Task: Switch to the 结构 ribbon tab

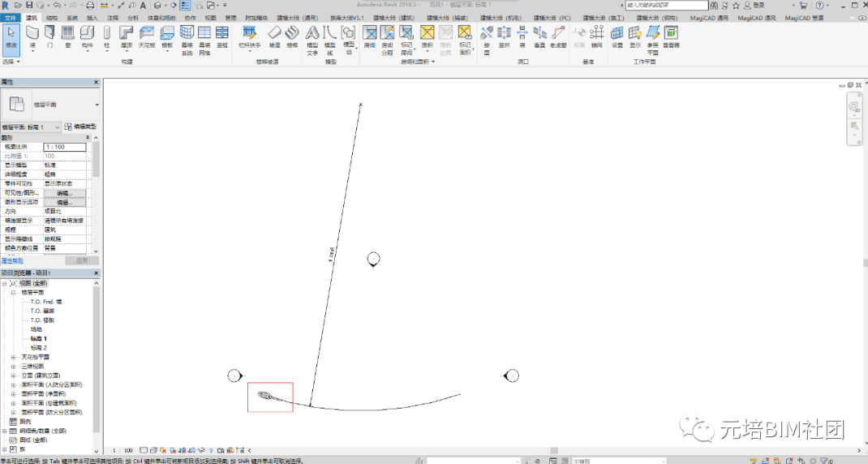Action: [52, 18]
